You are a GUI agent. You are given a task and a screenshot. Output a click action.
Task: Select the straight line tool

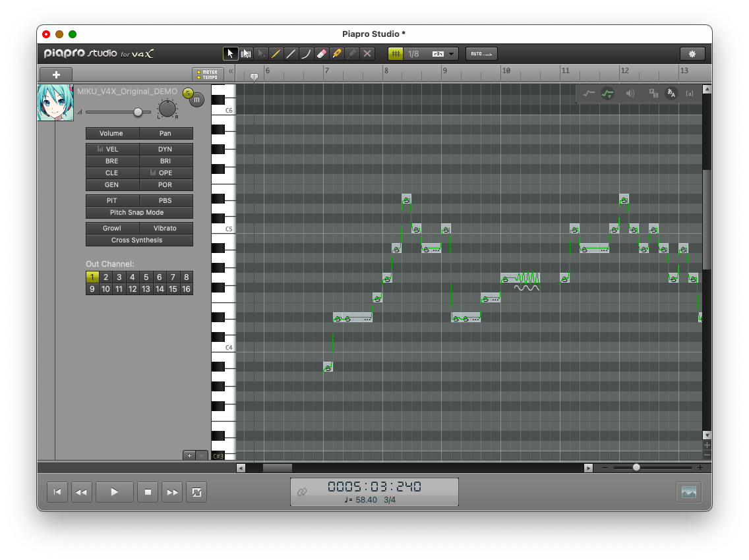[x=291, y=54]
